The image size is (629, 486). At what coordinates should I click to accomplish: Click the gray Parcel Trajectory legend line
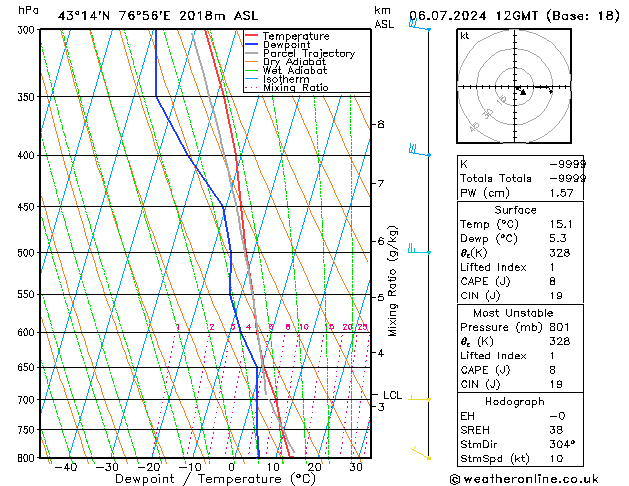pos(251,53)
